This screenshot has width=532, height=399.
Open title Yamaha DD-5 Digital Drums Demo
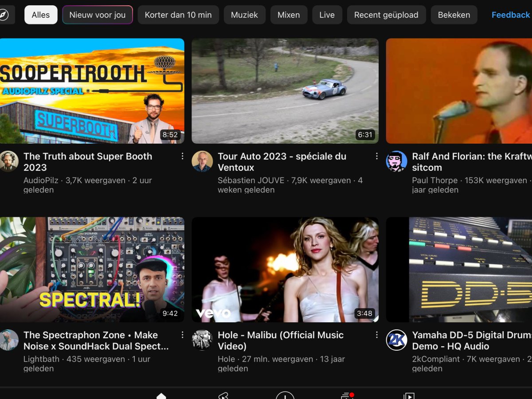472,340
